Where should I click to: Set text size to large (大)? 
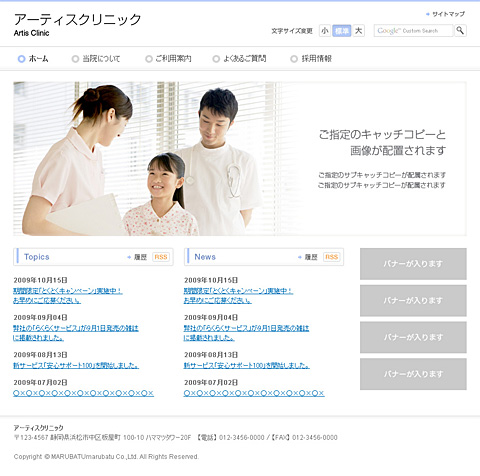click(359, 31)
